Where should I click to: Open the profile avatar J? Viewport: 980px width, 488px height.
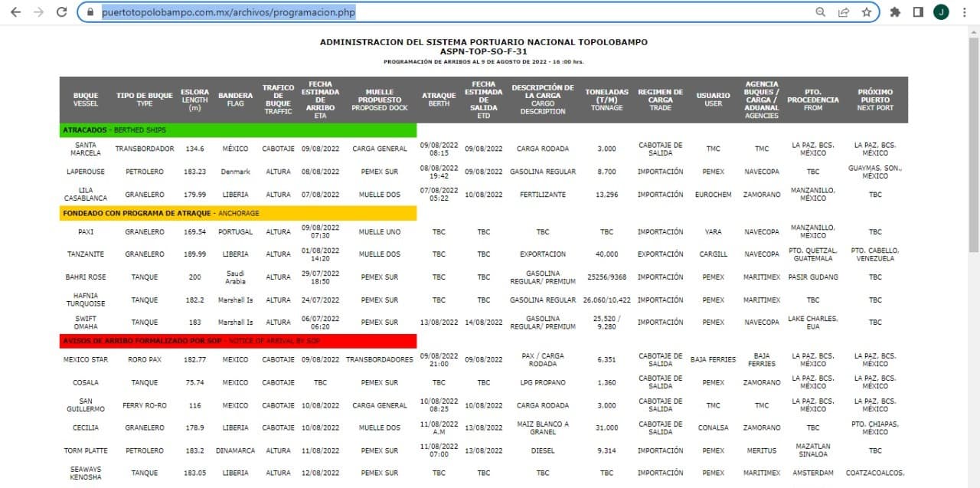pos(941,12)
